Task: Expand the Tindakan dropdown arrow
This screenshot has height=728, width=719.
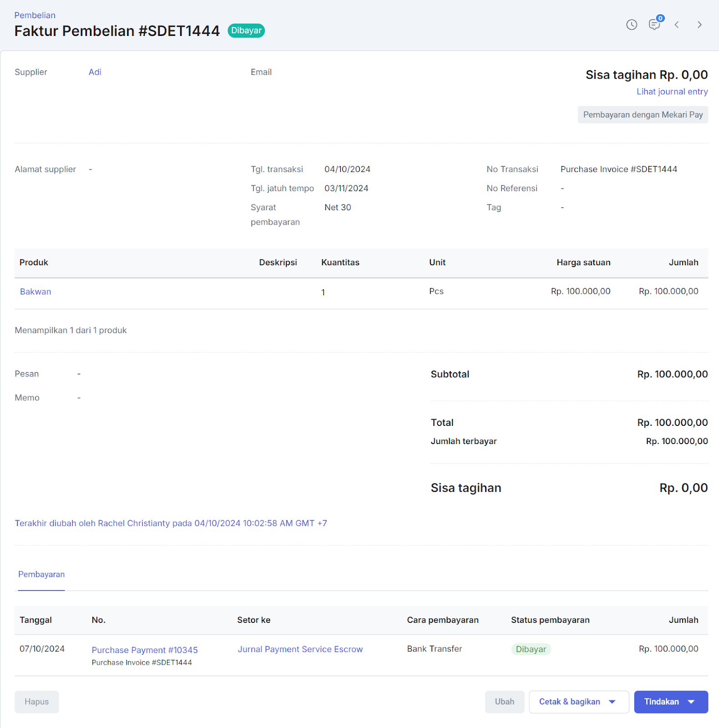Action: pyautogui.click(x=691, y=702)
